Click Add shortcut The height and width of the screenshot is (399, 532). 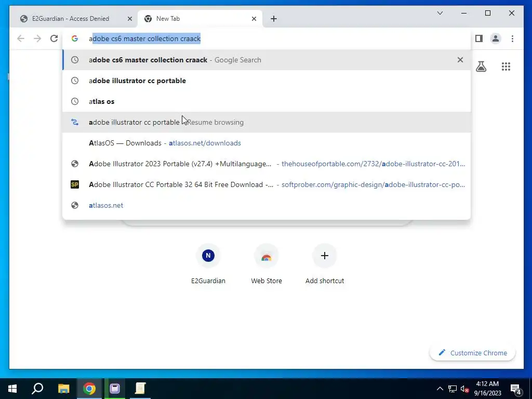coord(325,264)
